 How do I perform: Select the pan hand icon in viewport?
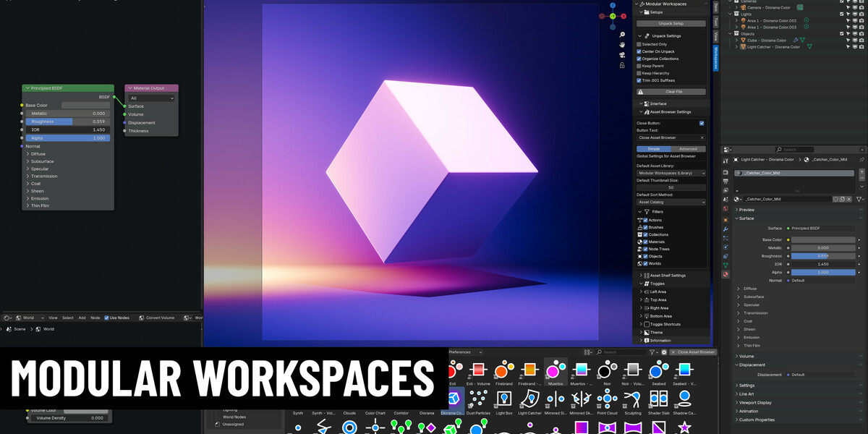pos(622,44)
